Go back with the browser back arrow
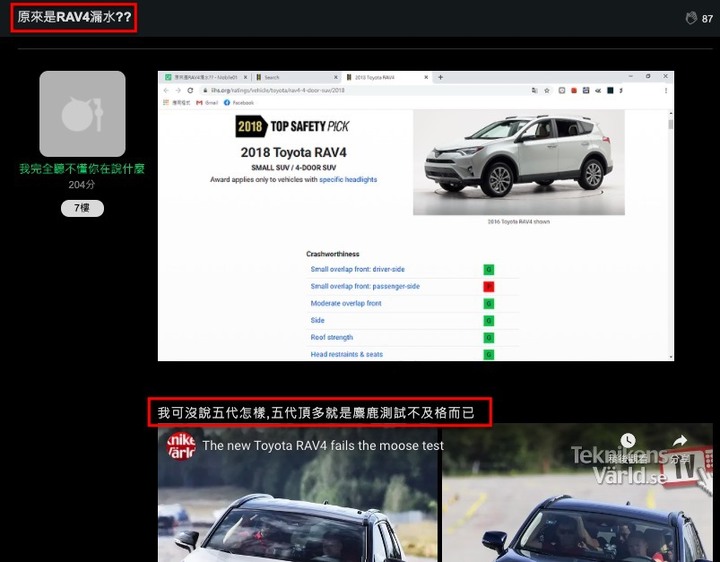The image size is (720, 562). tap(166, 90)
